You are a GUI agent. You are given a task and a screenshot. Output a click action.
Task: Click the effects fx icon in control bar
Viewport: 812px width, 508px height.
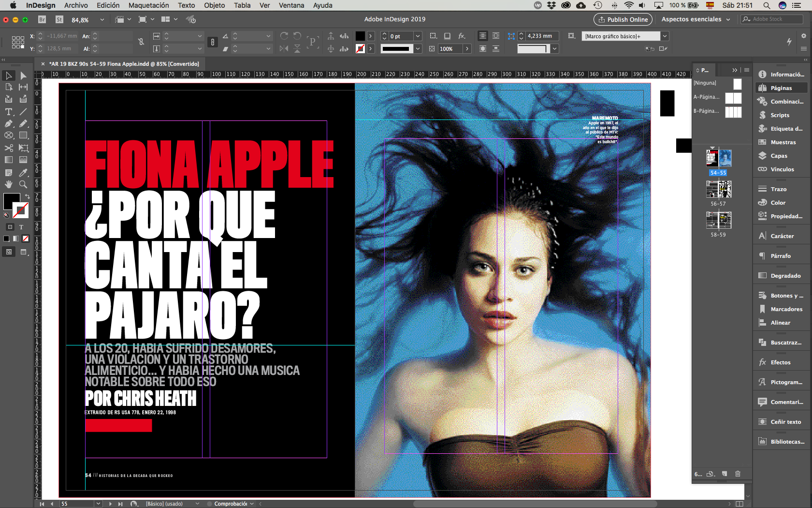click(x=462, y=36)
